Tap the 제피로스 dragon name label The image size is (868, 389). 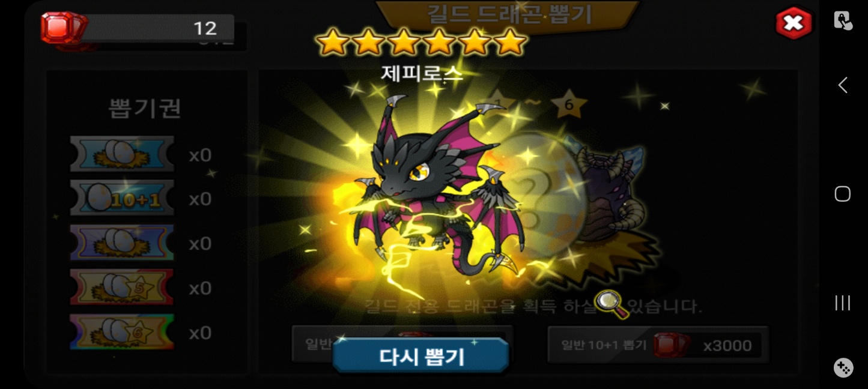[422, 73]
